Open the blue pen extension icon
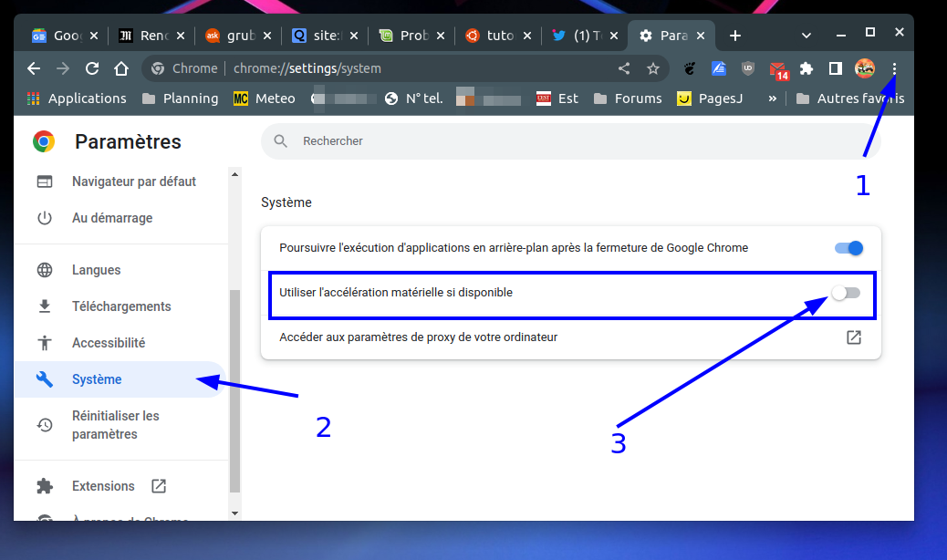The width and height of the screenshot is (947, 560). [x=719, y=68]
